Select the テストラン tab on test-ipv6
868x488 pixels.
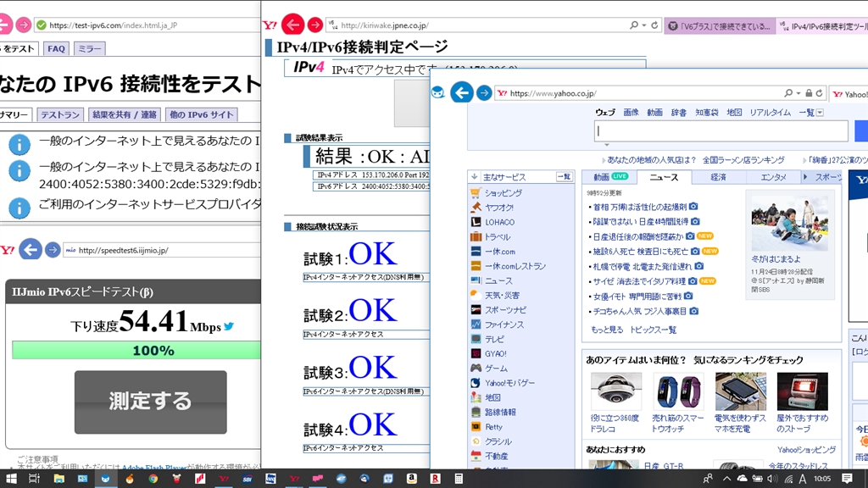coord(60,114)
